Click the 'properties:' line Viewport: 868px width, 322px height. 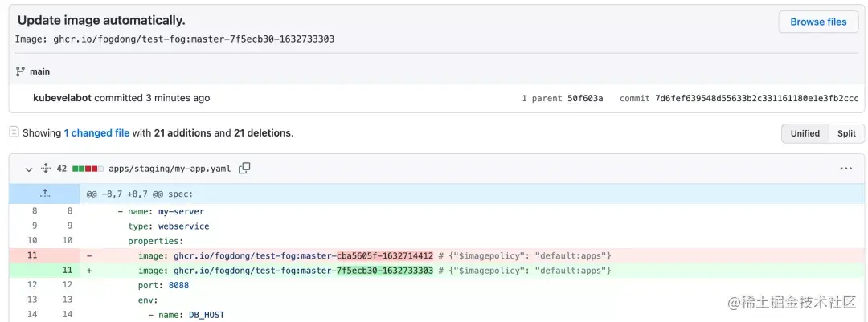coord(156,241)
